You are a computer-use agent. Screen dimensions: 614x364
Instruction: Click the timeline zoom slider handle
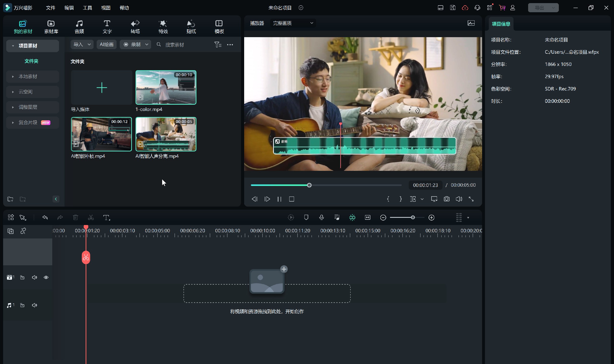tap(413, 217)
